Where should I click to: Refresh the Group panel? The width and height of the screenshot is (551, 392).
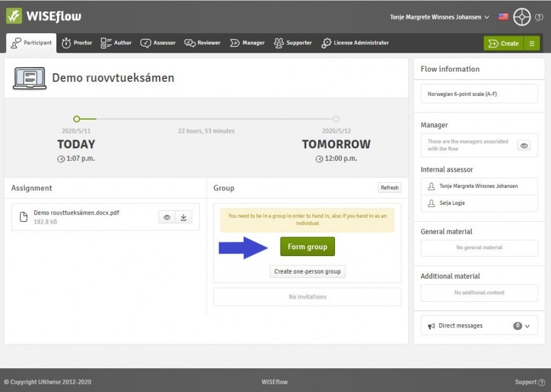coord(389,188)
